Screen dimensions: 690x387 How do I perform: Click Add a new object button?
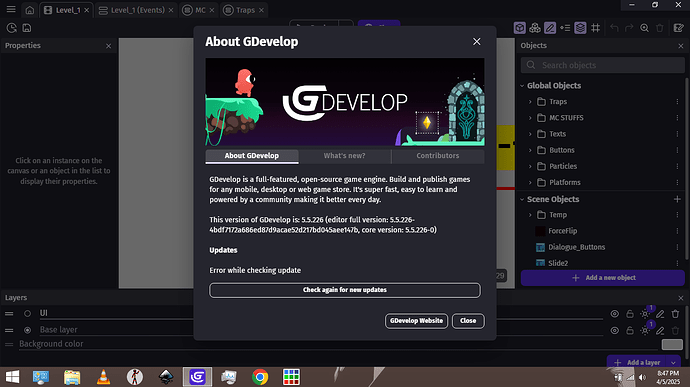(602, 278)
